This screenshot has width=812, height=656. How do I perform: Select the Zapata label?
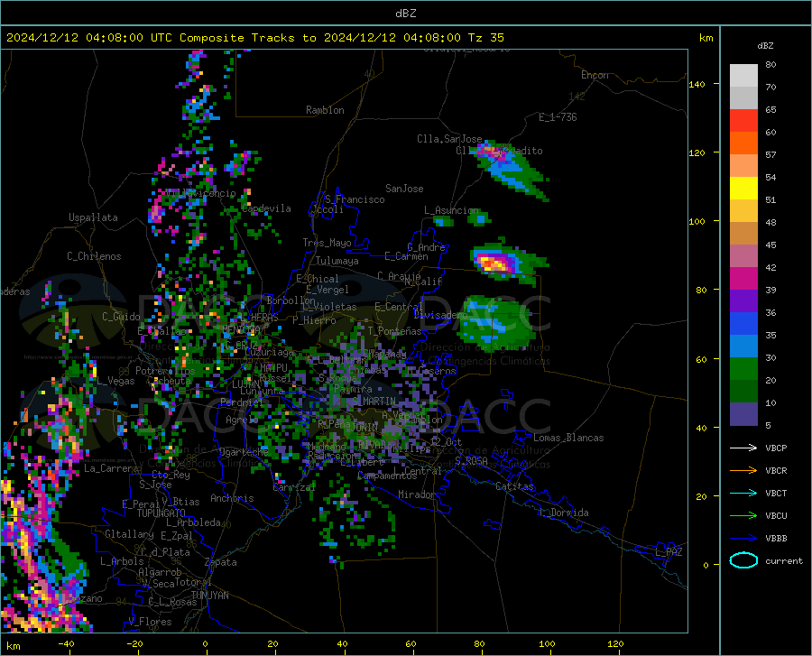221,562
